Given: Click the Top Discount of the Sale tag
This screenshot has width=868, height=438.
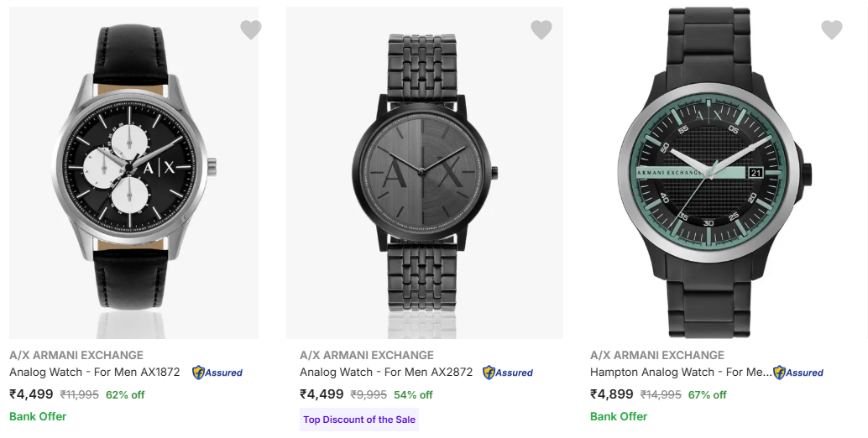Looking at the screenshot, I should tap(358, 420).
